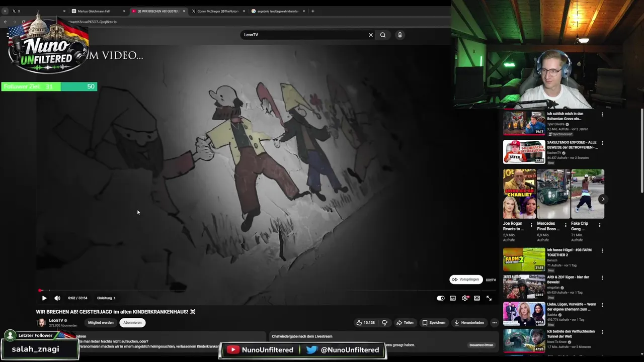Click the Teilen share button
644x362 pixels.
click(x=405, y=323)
